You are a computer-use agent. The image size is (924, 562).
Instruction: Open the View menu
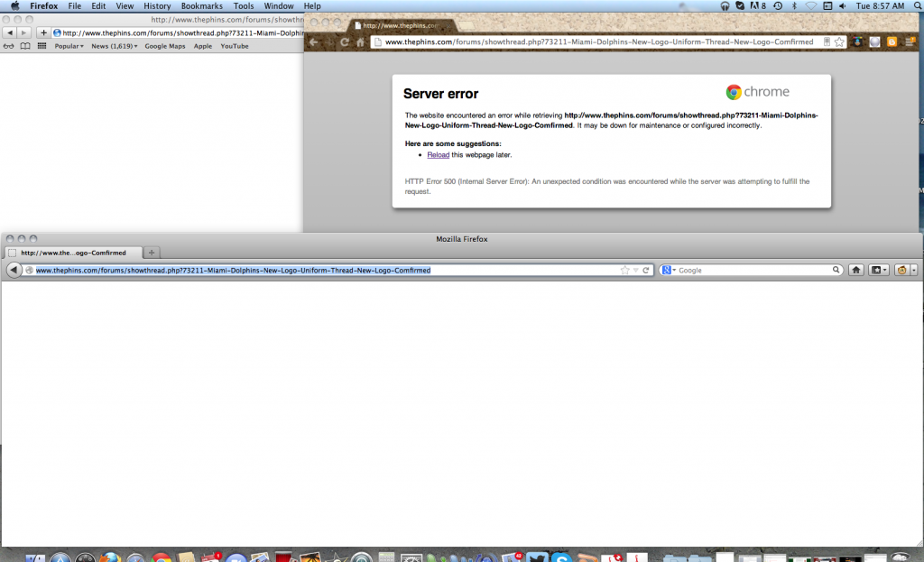(x=125, y=6)
